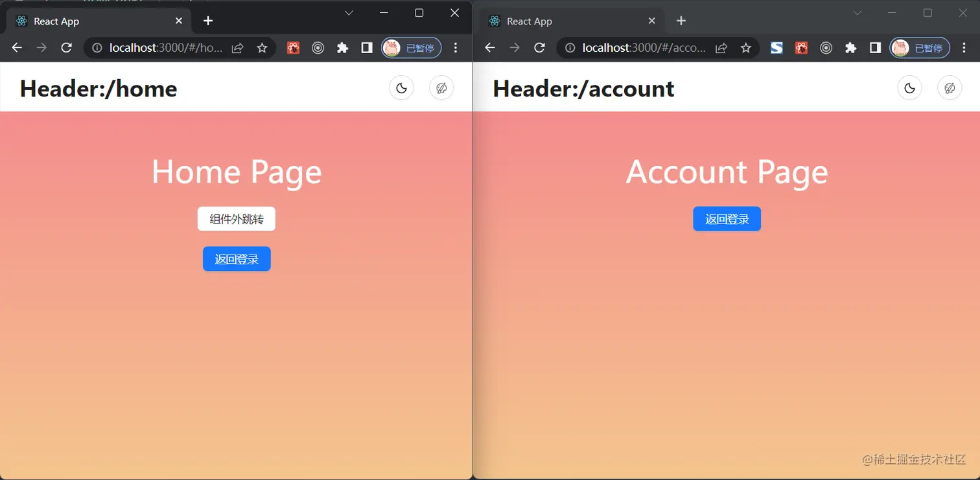Close the React App tab in the right window

point(652,21)
